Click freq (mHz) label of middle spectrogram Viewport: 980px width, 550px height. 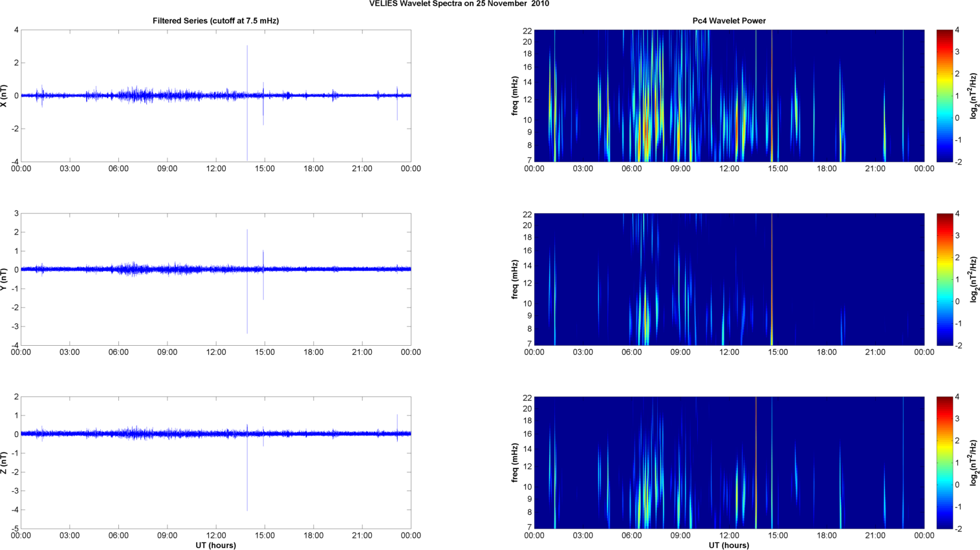(515, 279)
